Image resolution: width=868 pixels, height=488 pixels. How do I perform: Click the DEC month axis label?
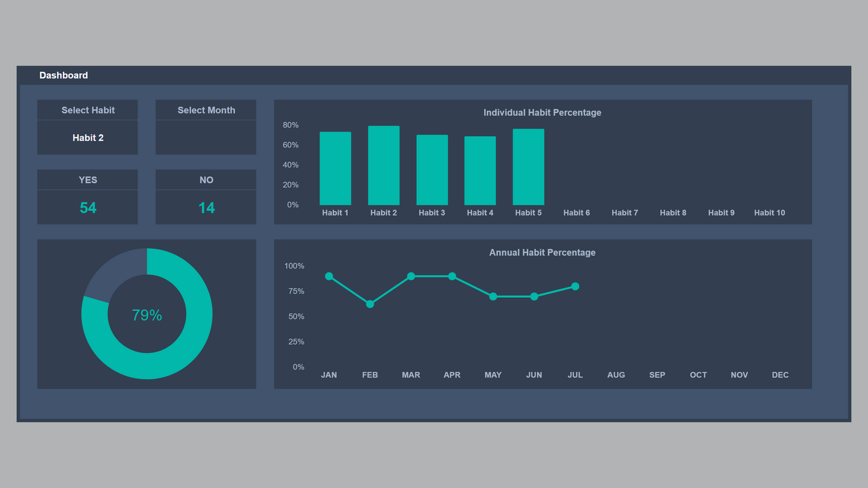pyautogui.click(x=780, y=375)
